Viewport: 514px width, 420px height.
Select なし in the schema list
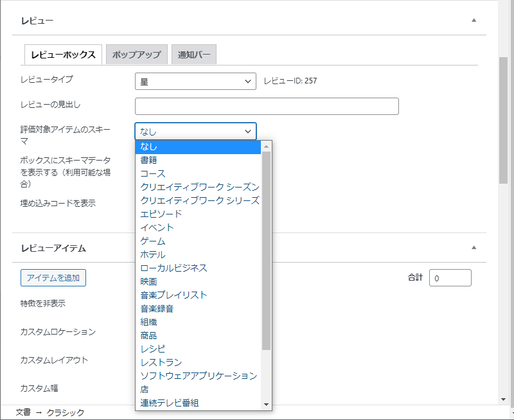tap(198, 147)
